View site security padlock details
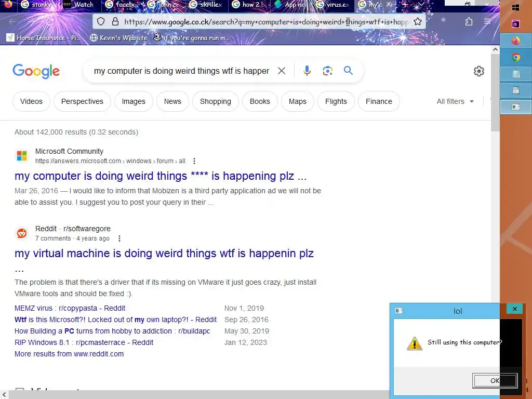532x399 pixels. tap(115, 22)
